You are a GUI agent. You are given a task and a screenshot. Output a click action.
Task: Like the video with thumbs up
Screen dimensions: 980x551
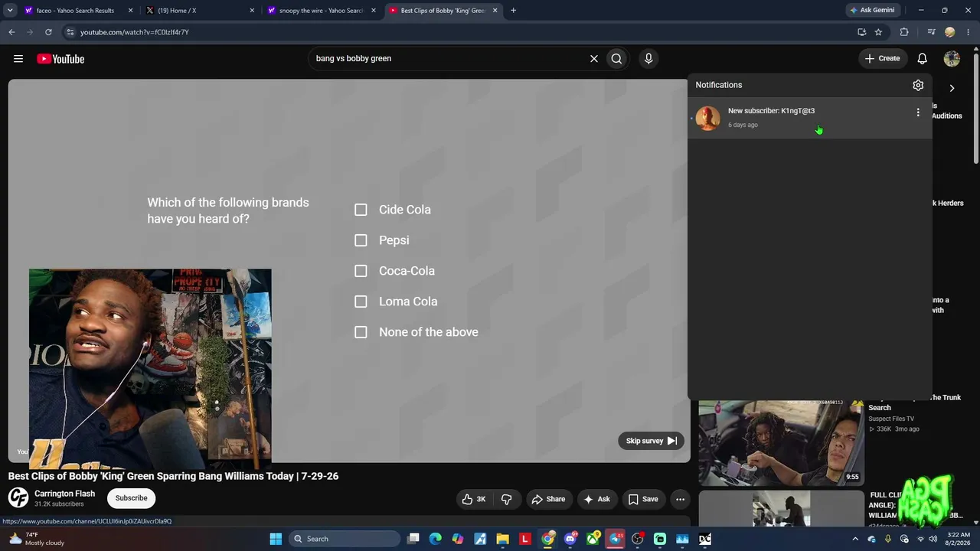pyautogui.click(x=474, y=499)
